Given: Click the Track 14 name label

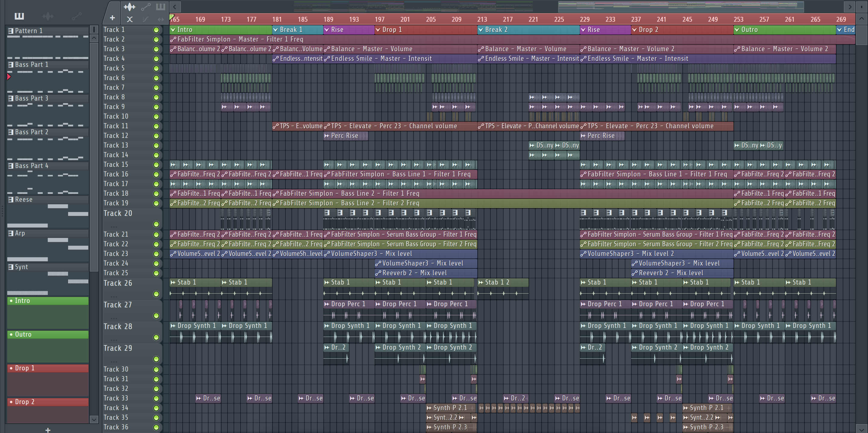Looking at the screenshot, I should pyautogui.click(x=115, y=155).
